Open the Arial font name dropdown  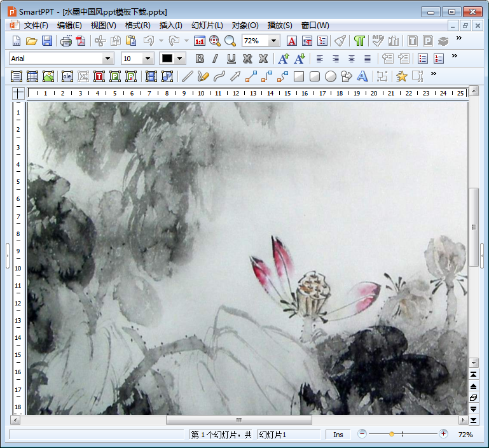coord(107,59)
